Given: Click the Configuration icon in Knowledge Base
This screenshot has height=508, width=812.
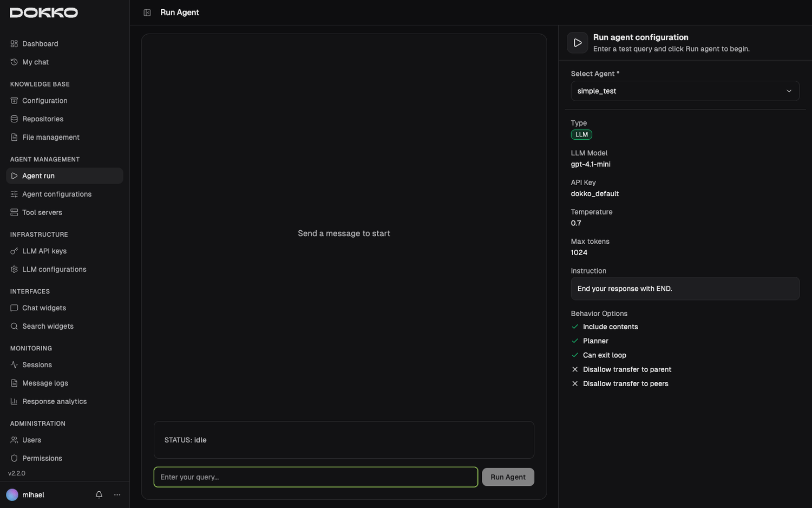Looking at the screenshot, I should [14, 101].
